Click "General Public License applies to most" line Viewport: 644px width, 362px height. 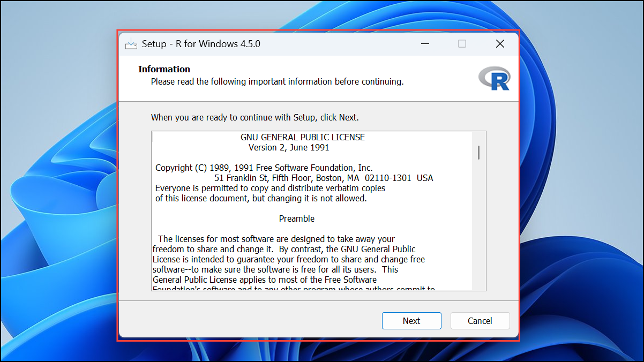[265, 280]
